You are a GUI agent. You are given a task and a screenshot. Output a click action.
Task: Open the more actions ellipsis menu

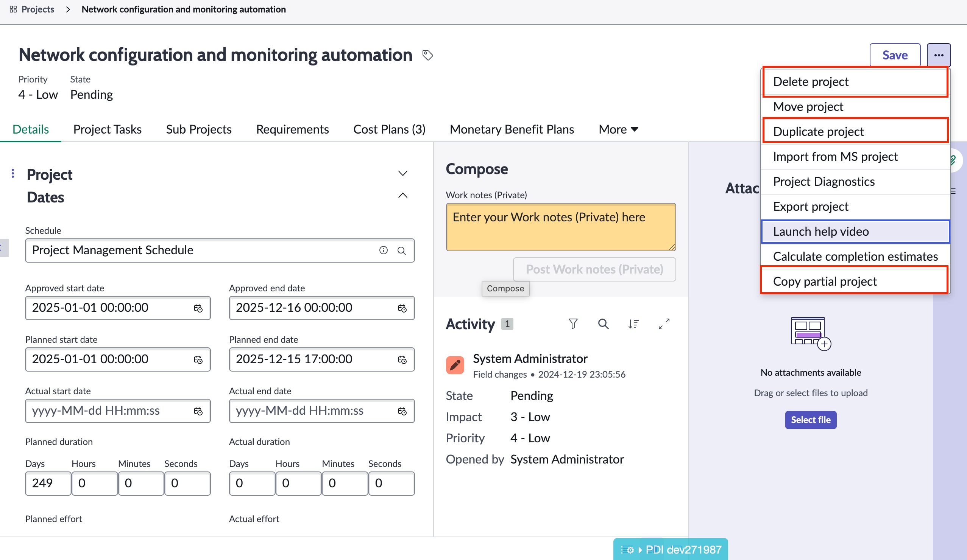click(939, 54)
